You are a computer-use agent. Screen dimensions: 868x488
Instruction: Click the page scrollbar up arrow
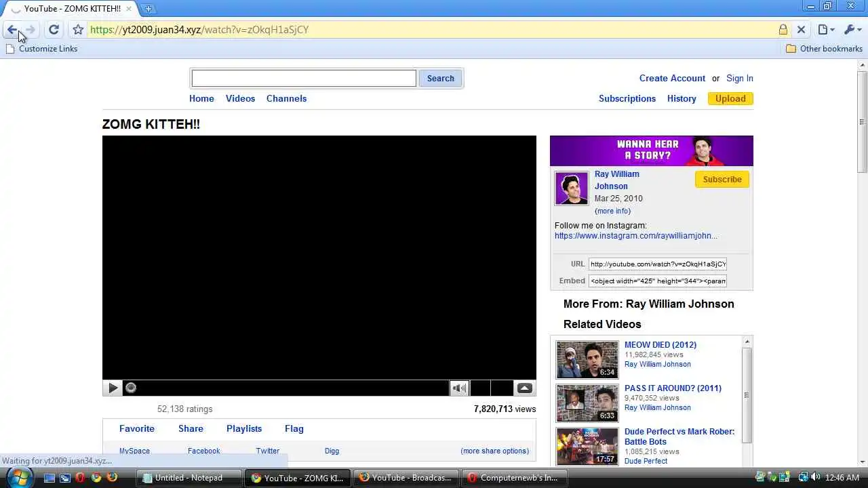(862, 66)
